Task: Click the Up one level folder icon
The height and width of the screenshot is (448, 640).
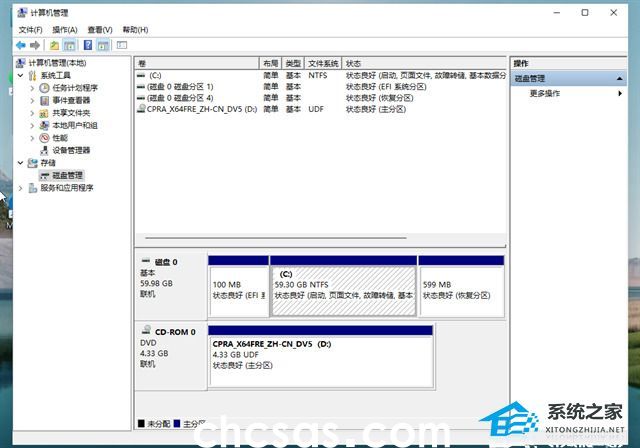Action: pyautogui.click(x=54, y=45)
